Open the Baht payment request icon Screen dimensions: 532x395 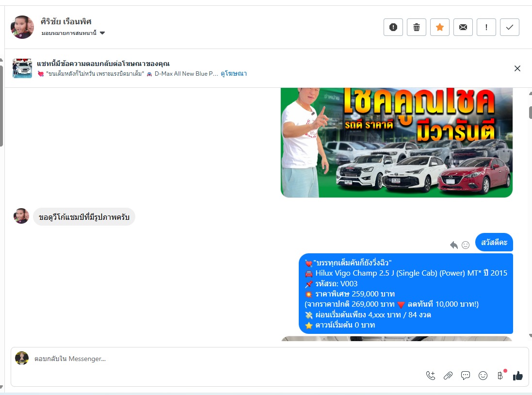click(500, 375)
